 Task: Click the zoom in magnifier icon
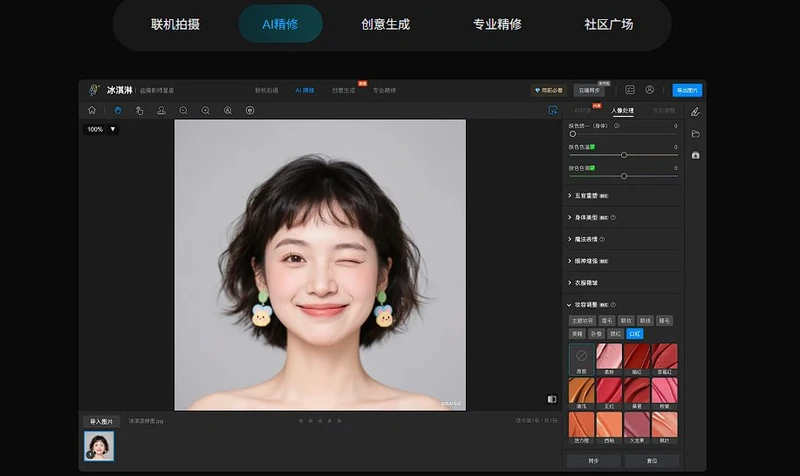[205, 110]
